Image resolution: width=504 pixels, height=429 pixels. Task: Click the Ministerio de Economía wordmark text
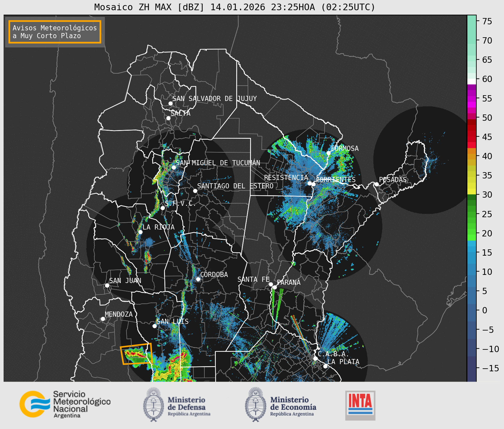pyautogui.click(x=293, y=407)
